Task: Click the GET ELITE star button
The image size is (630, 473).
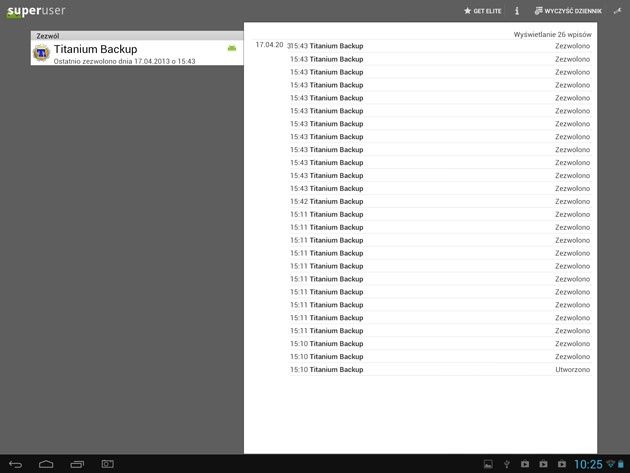Action: [483, 11]
